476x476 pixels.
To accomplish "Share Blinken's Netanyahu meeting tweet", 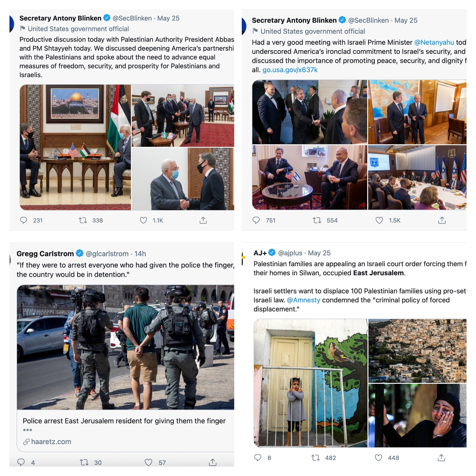I will (442, 220).
